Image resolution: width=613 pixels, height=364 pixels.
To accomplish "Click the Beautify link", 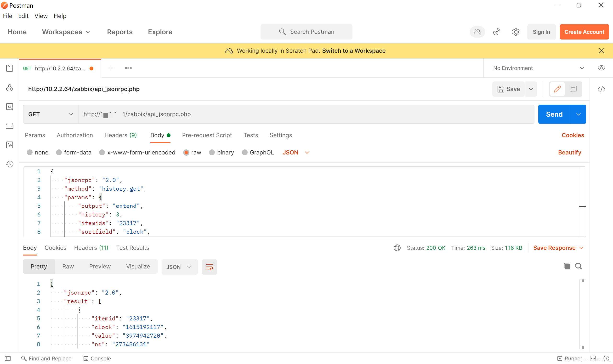I will [x=570, y=153].
